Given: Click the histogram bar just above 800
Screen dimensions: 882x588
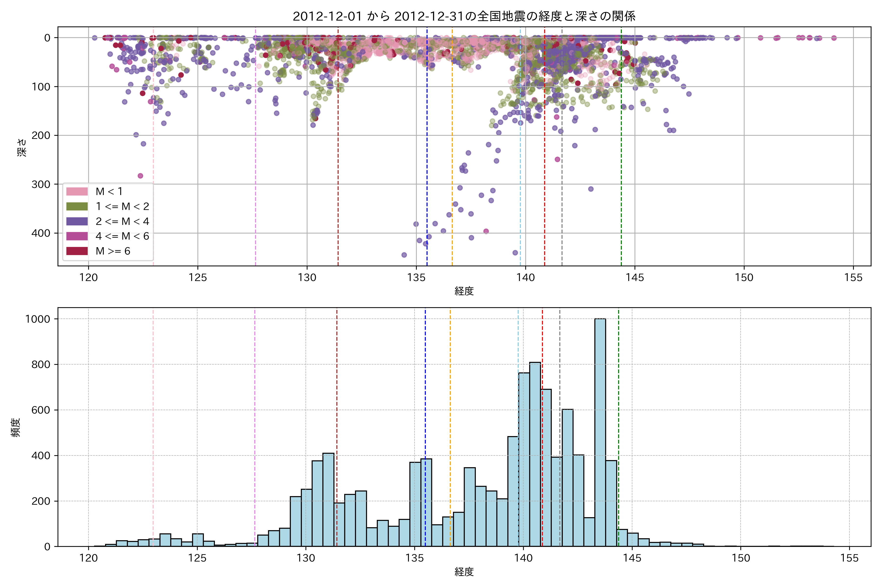Looking at the screenshot, I should point(535,454).
